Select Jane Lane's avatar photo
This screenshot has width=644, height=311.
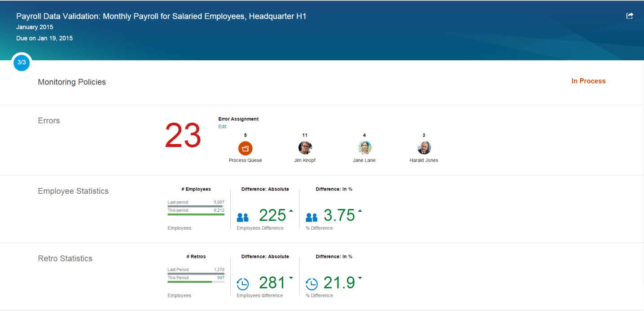364,147
